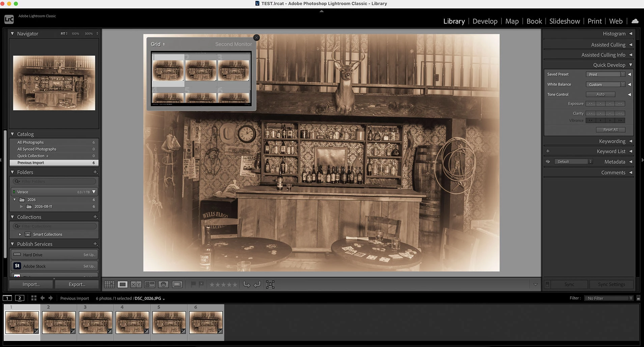The image size is (644, 347).
Task: Click the Lrc application logo
Action: 9,19
